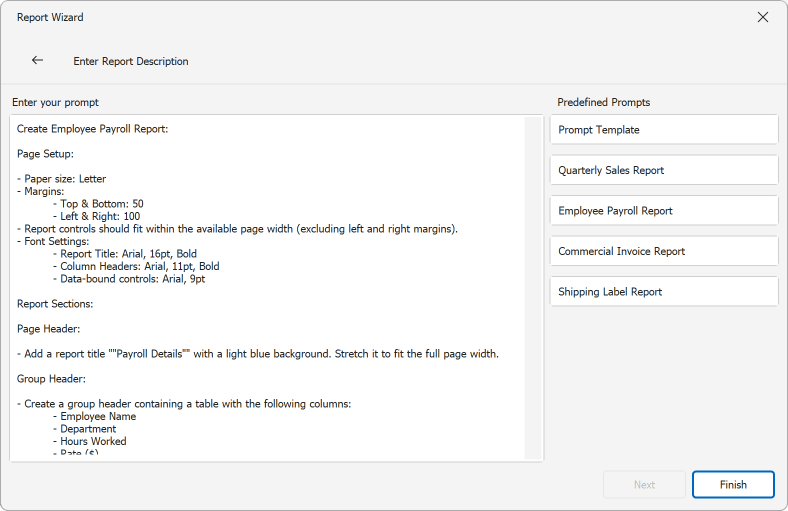Load the Commercial Invoice Report prompt
The height and width of the screenshot is (511, 788).
[x=664, y=251]
